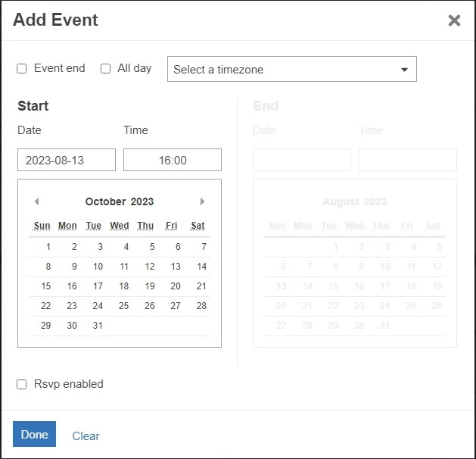This screenshot has height=459, width=476.
Task: Choose October 27 in Start calendar
Action: (x=176, y=306)
